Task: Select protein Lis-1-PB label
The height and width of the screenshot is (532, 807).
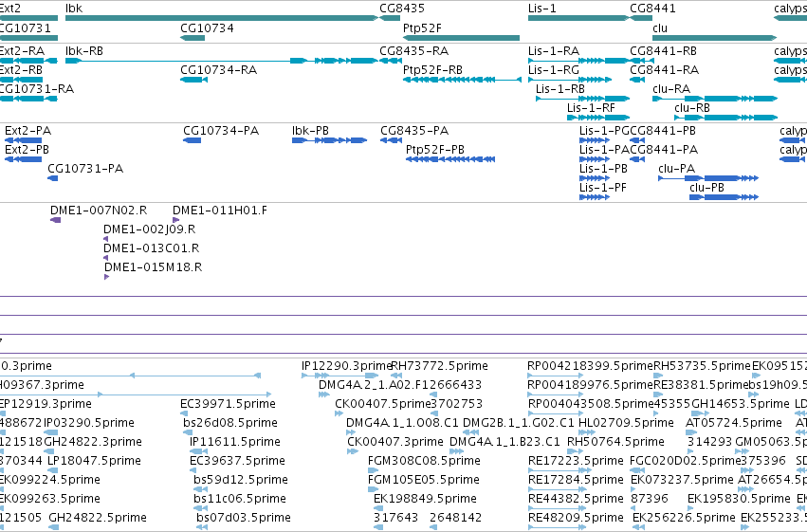Action: pos(603,169)
